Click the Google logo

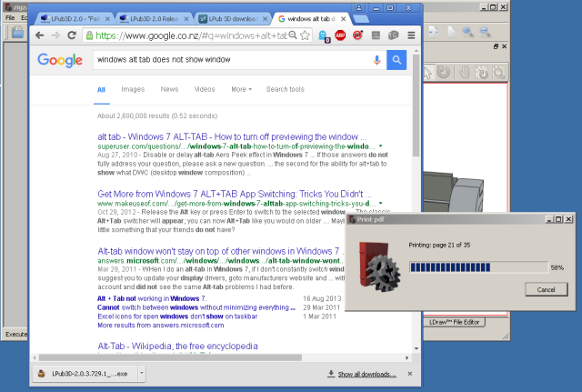pos(60,60)
